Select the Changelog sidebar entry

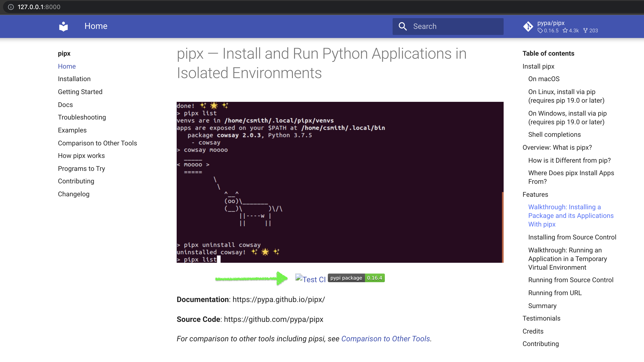pos(73,194)
